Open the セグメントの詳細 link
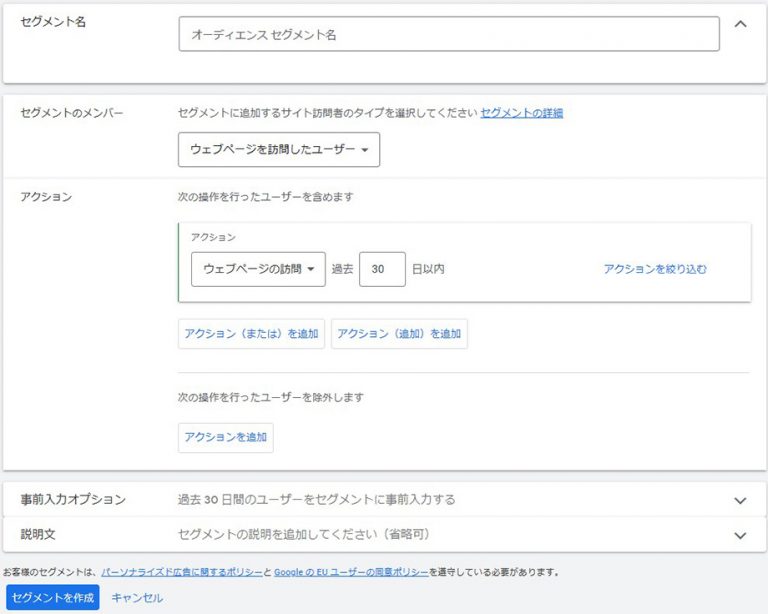Screen dimensions: 768x614 click(522, 113)
